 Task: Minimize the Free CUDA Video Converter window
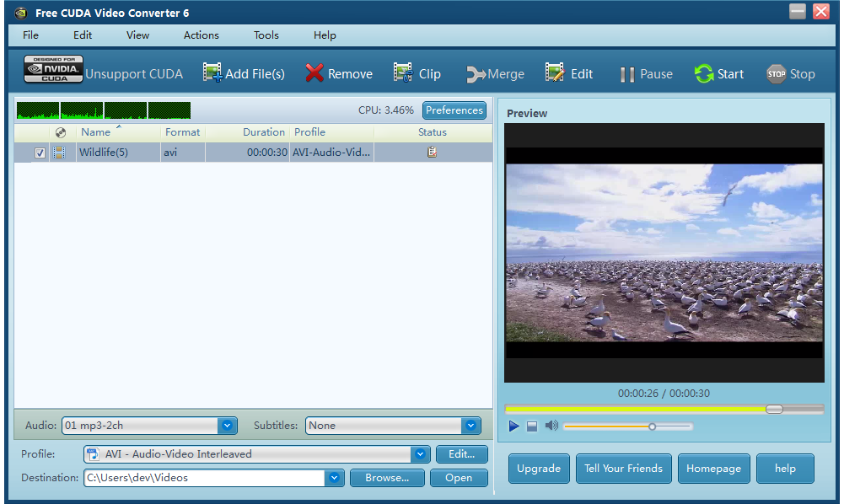coord(797,11)
